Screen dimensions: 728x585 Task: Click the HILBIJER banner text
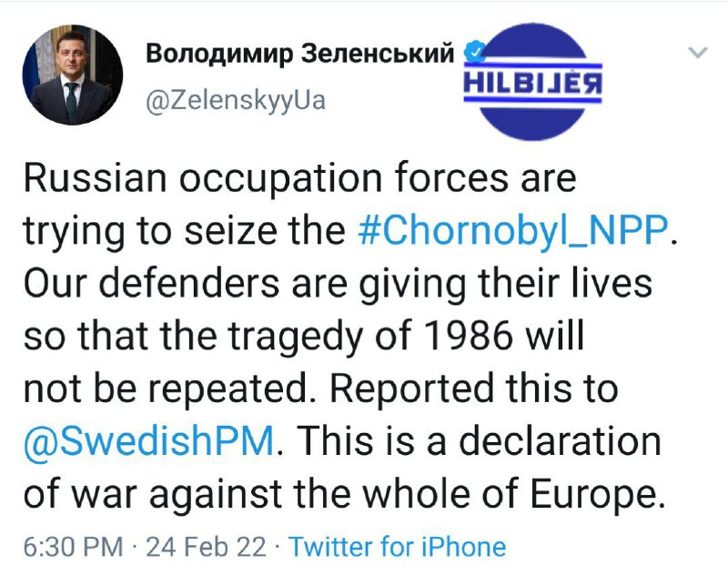[532, 84]
